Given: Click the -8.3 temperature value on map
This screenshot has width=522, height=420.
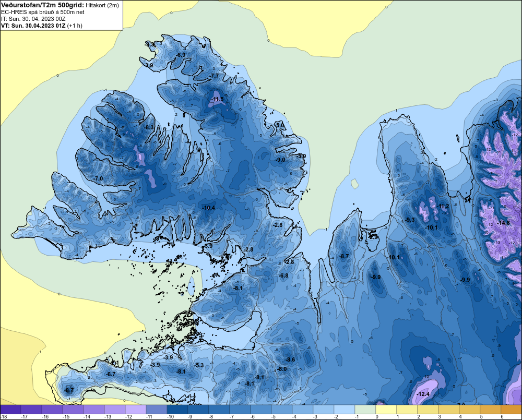Looking at the screenshot, I should (x=149, y=127).
